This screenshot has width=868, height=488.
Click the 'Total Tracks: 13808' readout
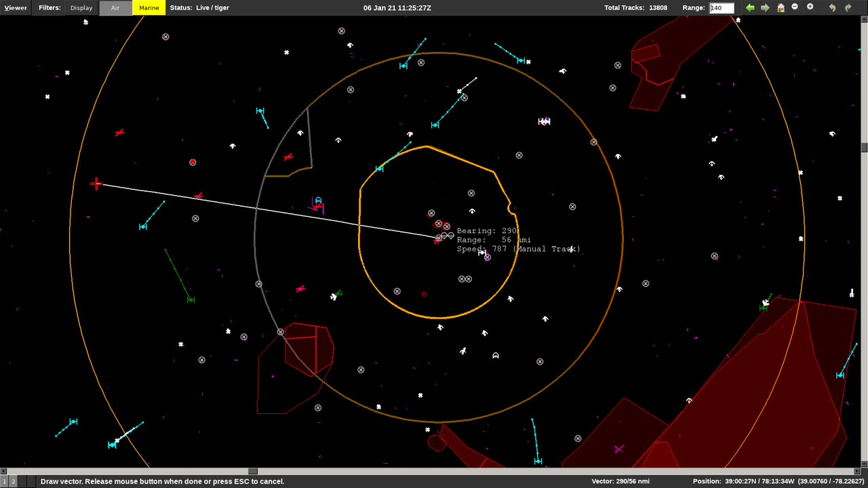point(635,8)
